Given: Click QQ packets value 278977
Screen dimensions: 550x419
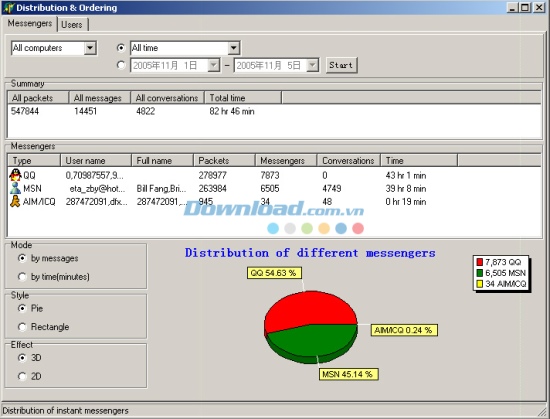Looking at the screenshot, I should pos(213,175).
